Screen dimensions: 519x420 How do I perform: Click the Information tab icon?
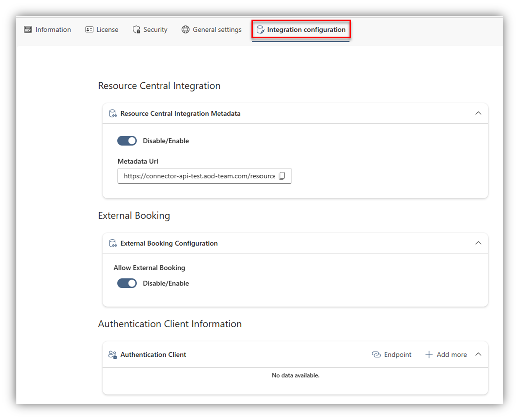click(x=28, y=30)
